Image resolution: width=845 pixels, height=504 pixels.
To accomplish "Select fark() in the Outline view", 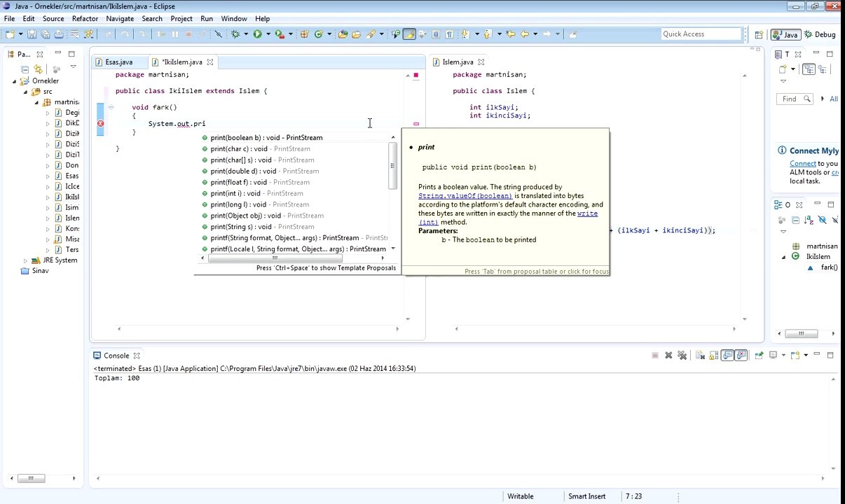I will click(830, 267).
